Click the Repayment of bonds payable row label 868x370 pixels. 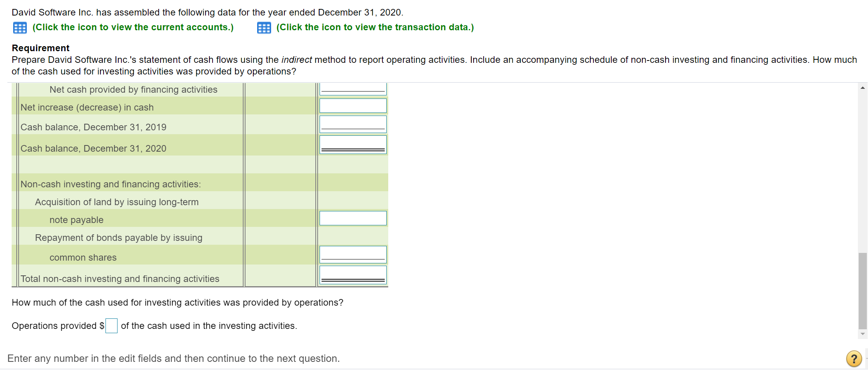point(119,237)
